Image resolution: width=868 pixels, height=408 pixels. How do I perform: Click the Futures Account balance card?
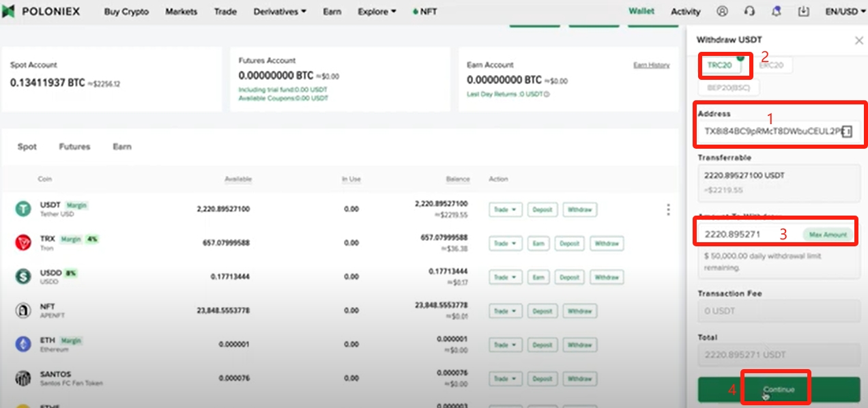(x=340, y=79)
